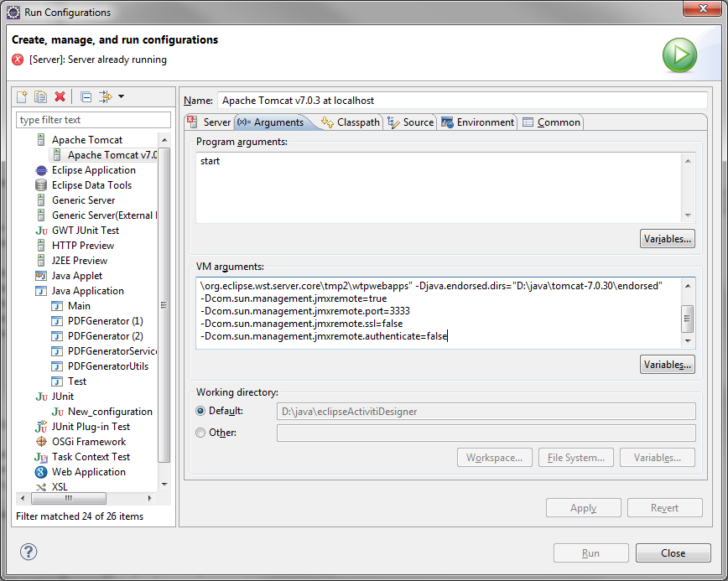Click Variables button under Program arguments

tap(667, 239)
